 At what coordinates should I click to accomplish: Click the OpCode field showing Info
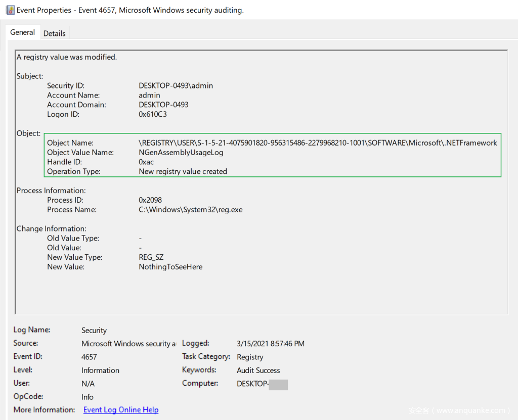(x=88, y=397)
